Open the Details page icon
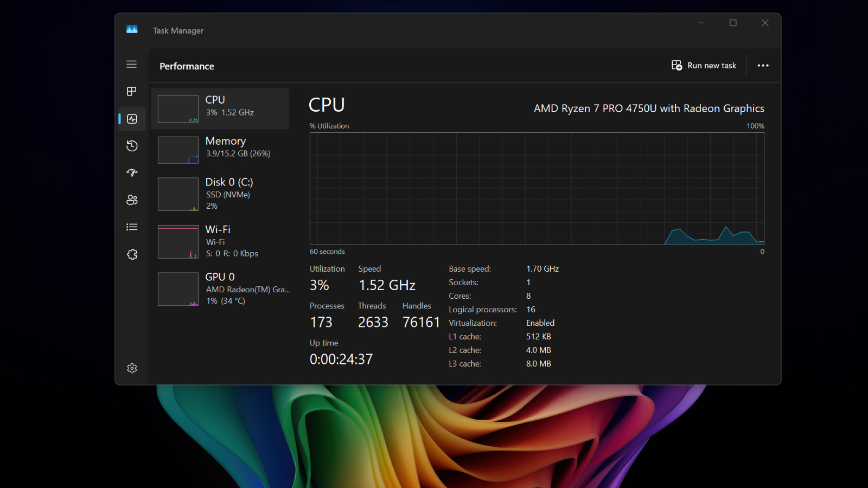 click(132, 227)
